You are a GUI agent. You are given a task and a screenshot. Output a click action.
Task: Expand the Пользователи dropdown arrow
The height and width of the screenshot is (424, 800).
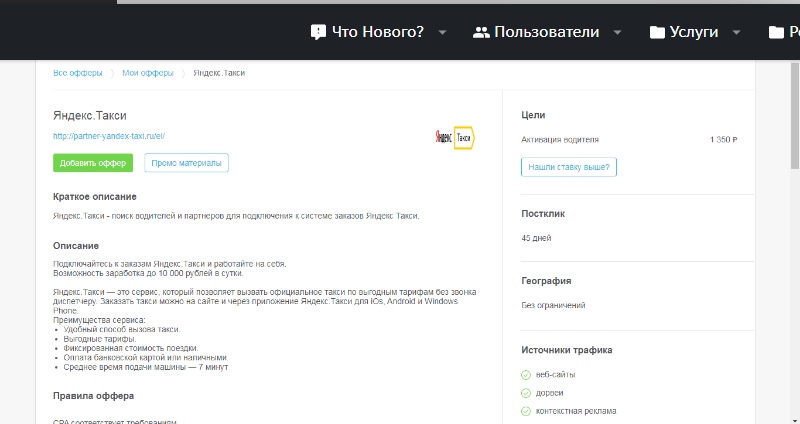click(x=617, y=32)
